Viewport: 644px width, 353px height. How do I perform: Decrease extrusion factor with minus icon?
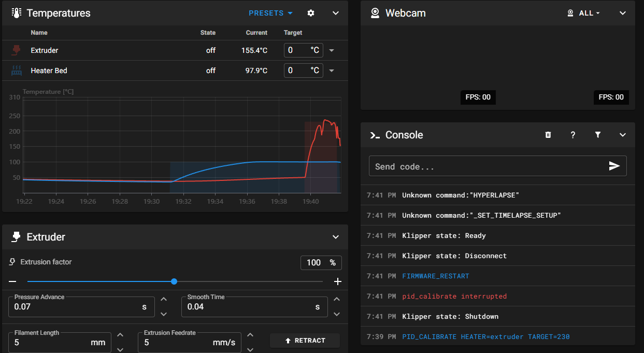[12, 281]
